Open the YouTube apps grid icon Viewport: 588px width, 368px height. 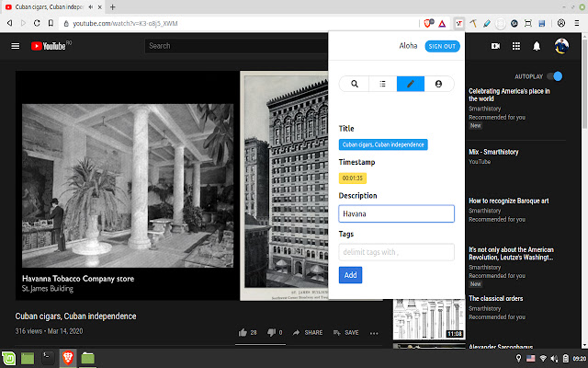[516, 46]
